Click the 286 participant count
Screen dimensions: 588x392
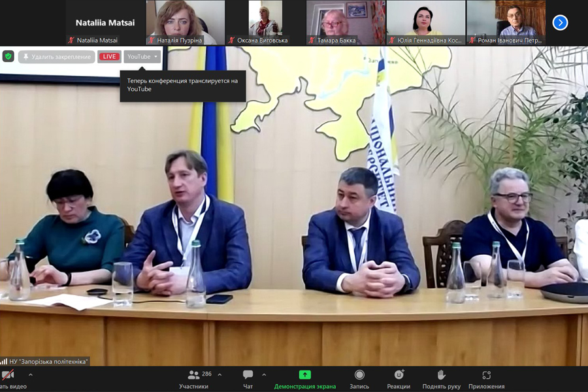[x=206, y=374]
